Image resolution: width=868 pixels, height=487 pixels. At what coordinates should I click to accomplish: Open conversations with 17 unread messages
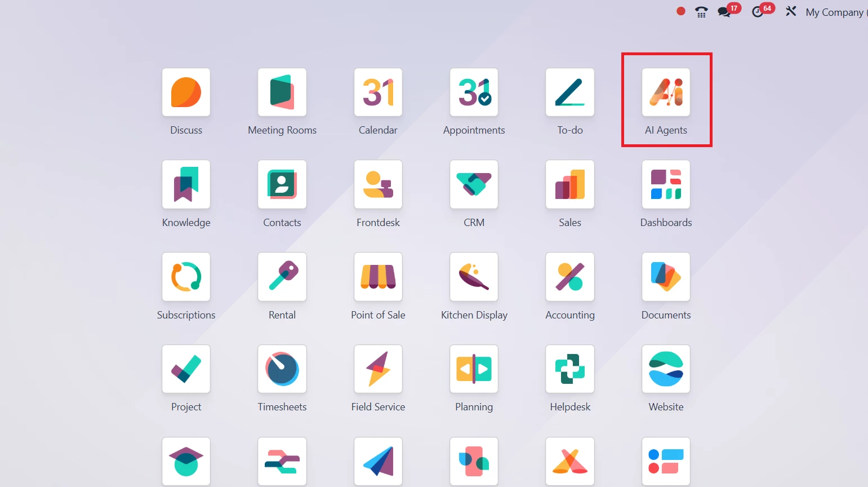[x=724, y=12]
